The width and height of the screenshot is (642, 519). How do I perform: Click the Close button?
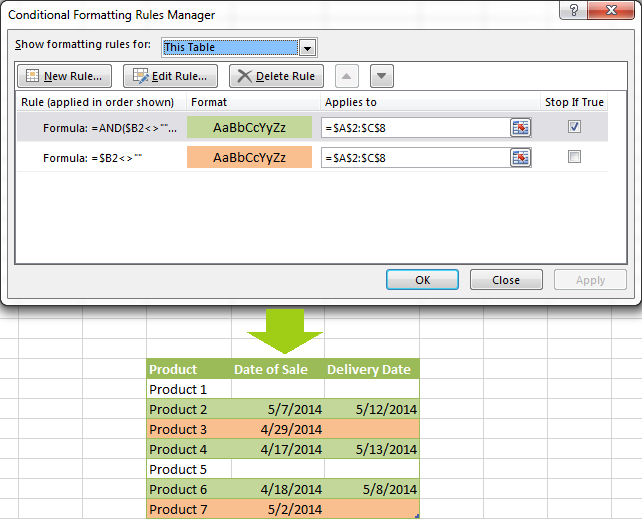[x=506, y=280]
